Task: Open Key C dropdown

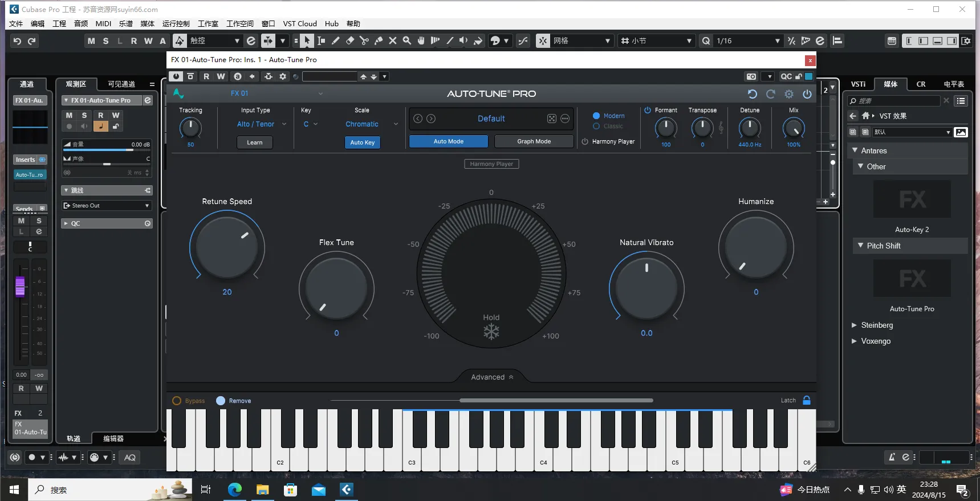Action: (x=311, y=124)
